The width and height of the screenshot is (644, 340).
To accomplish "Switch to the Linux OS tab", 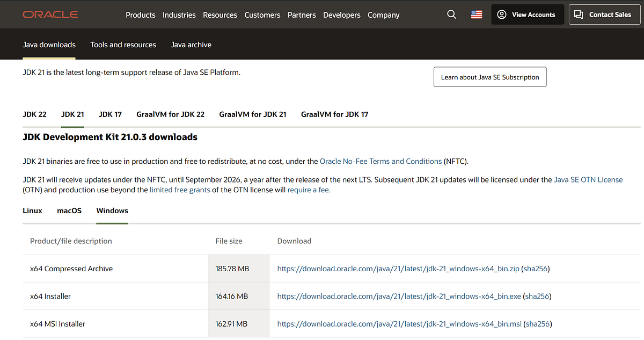I will click(x=32, y=211).
